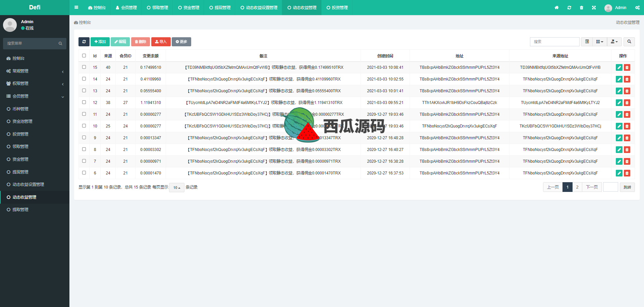644x307 pixels.
Task: Toggle fullscreen icon in top bar
Action: [594, 7]
